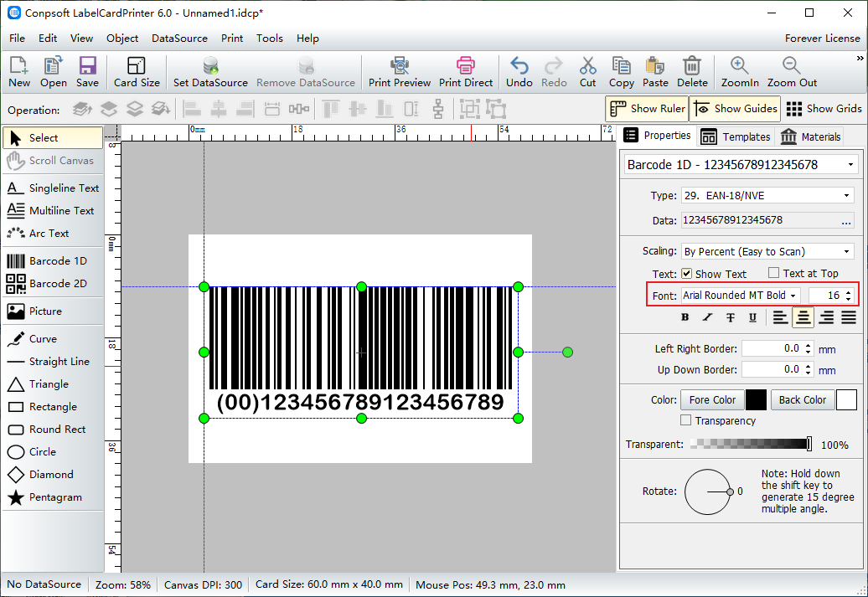Screen dimensions: 868x597
Task: Activate the Select pointer tool
Action: coord(53,138)
